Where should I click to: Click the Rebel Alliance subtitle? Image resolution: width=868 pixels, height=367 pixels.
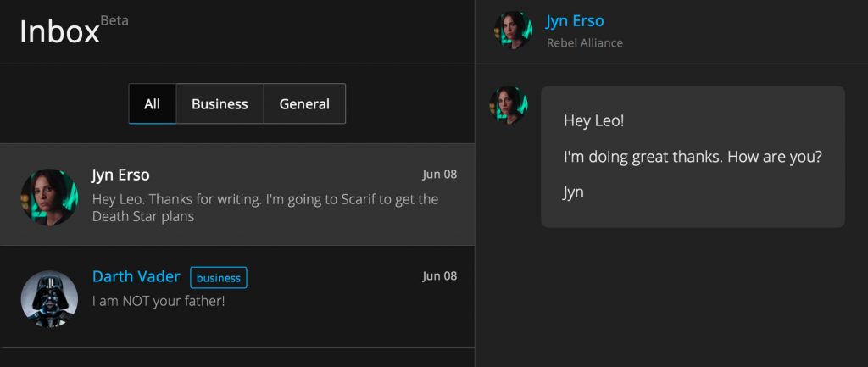pyautogui.click(x=585, y=42)
